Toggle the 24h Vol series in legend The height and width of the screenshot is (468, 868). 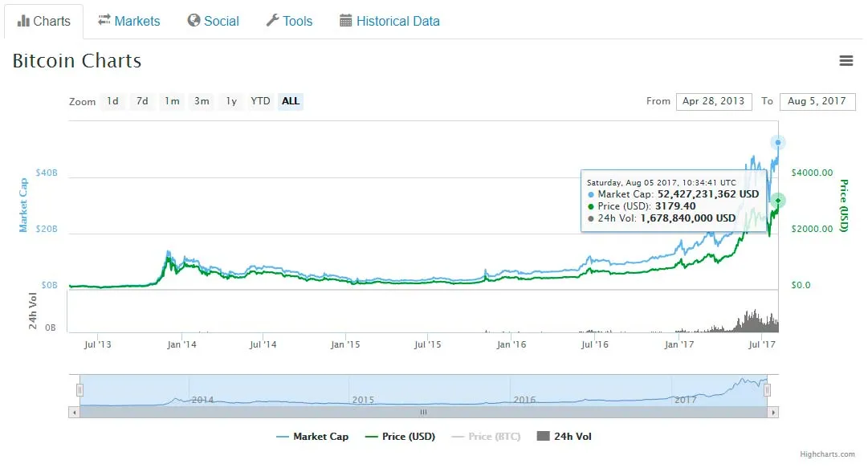[564, 437]
